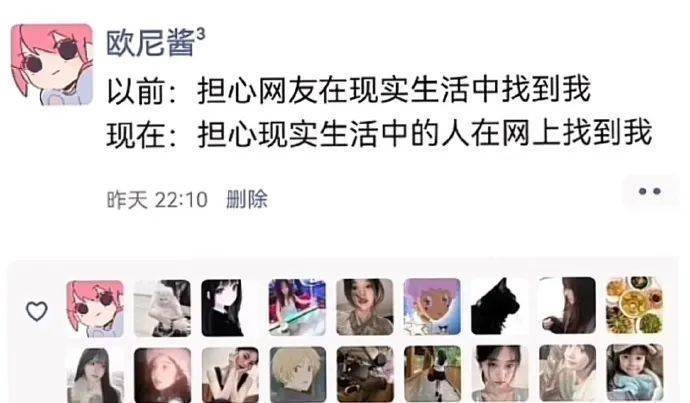This screenshot has width=690, height=403.
Task: Select the neon-lit girl liker avatar
Action: [x=297, y=308]
